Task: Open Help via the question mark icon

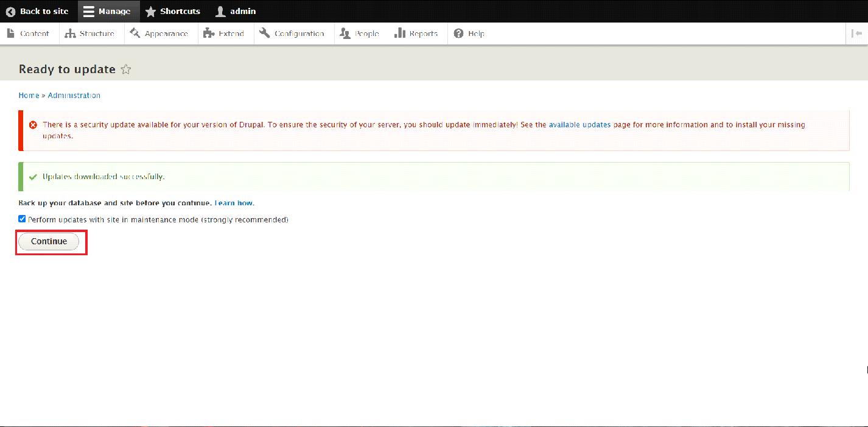Action: click(458, 34)
